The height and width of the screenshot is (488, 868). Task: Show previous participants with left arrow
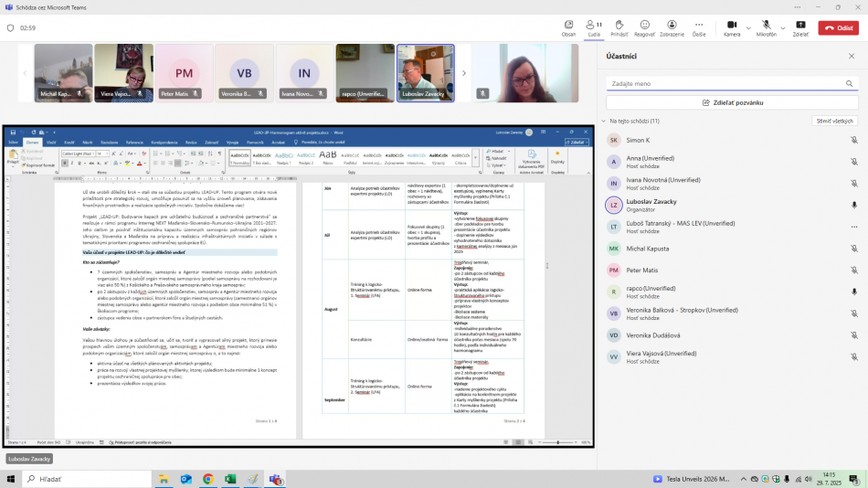25,73
